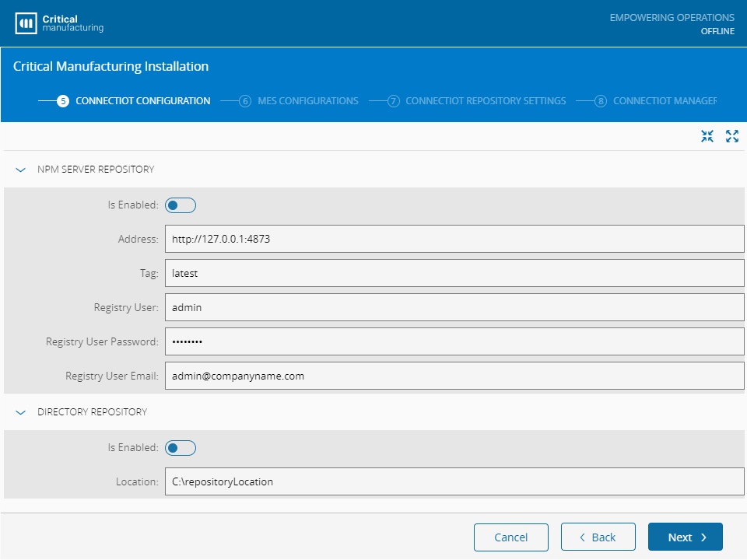This screenshot has width=747, height=560.
Task: Click step 8 circle icon
Action: pyautogui.click(x=601, y=101)
